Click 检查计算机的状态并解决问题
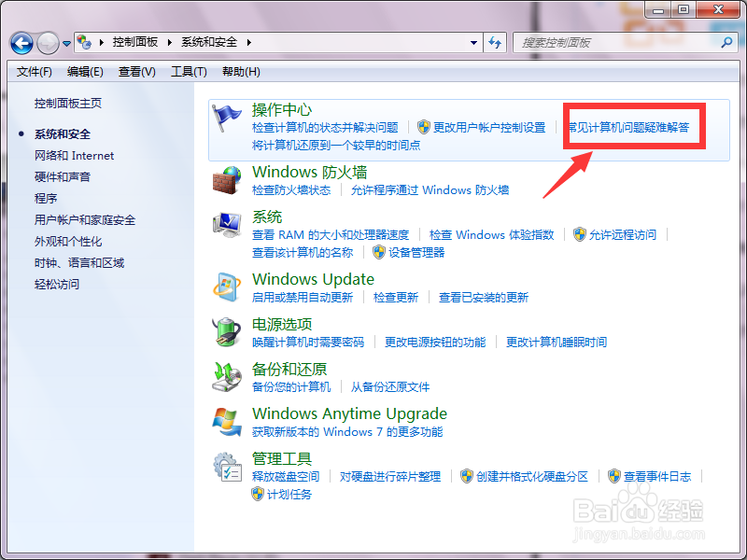747x560 pixels. (x=325, y=127)
